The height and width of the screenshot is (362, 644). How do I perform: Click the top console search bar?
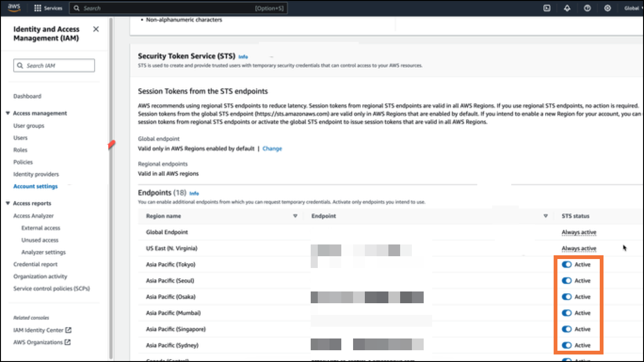click(178, 8)
